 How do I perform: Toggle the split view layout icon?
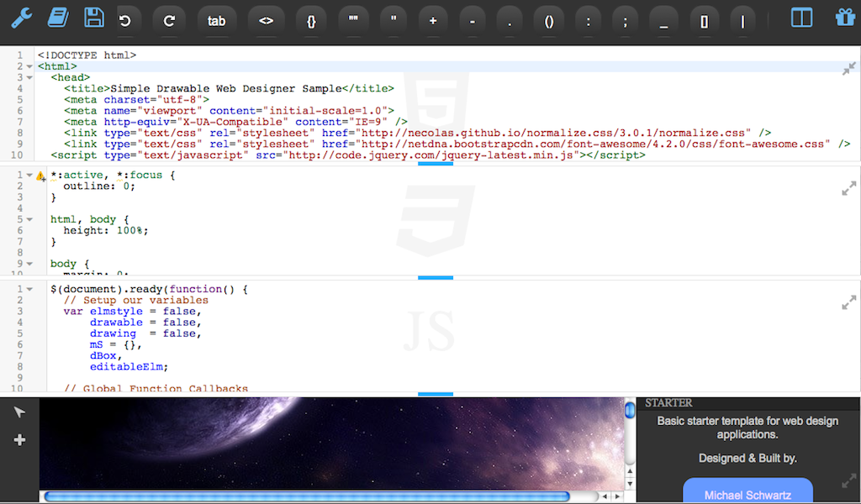coord(800,17)
